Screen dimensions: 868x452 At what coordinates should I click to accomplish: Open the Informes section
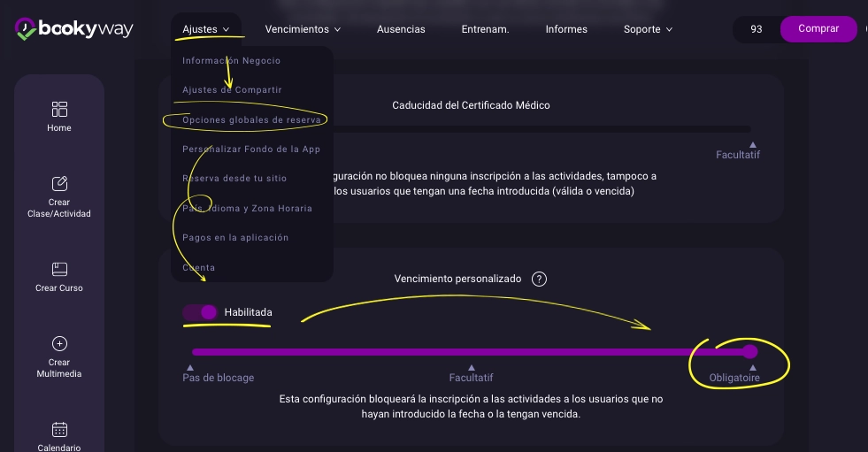(x=566, y=29)
